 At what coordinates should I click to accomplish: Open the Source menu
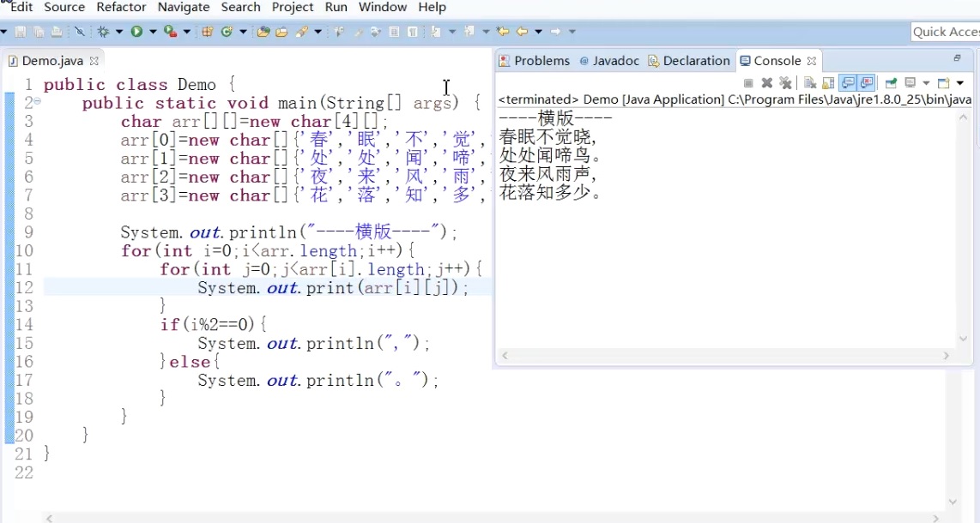coord(64,8)
